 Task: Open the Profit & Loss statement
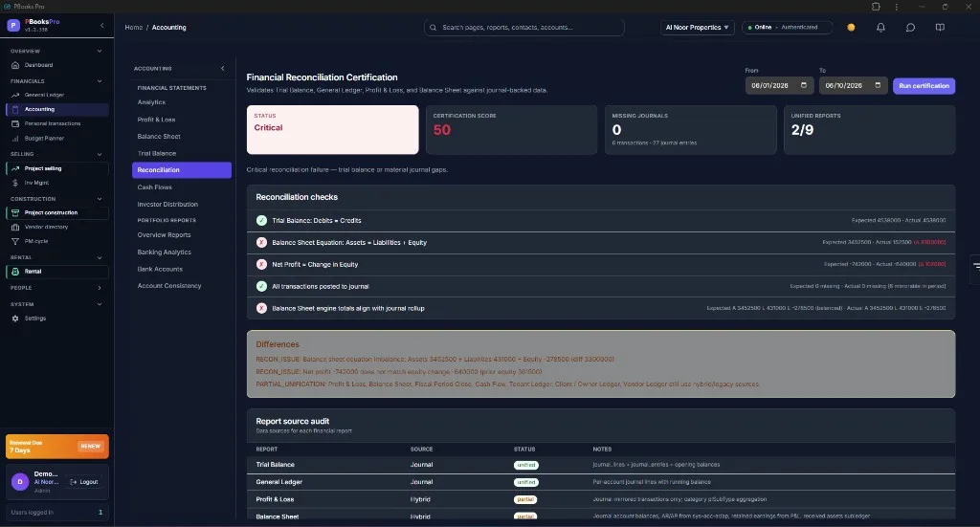[156, 120]
